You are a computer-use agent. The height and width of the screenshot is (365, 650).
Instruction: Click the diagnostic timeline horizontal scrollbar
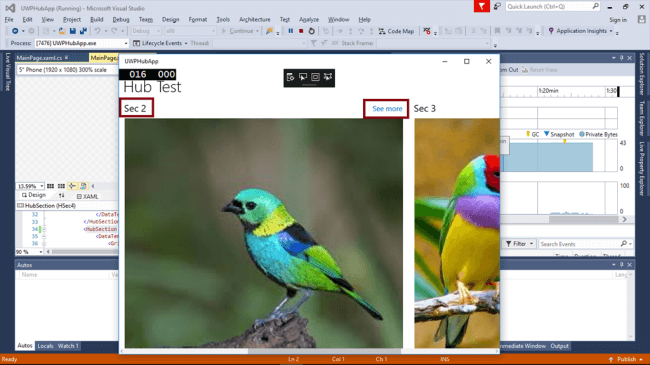pyautogui.click(x=584, y=219)
